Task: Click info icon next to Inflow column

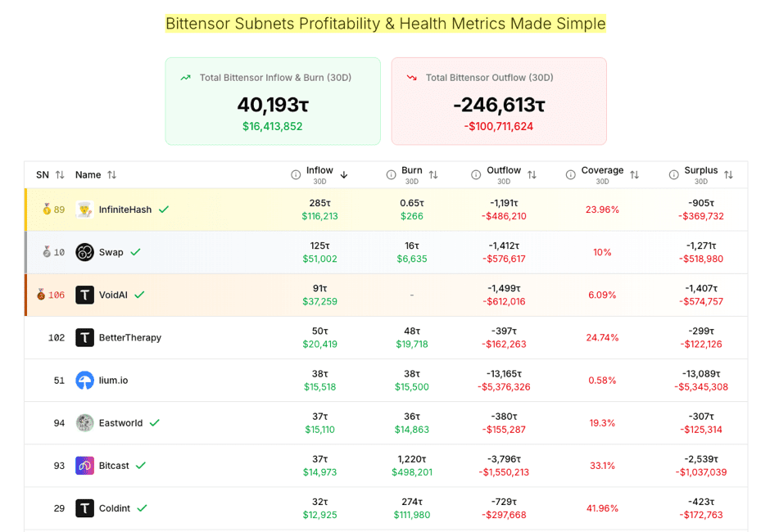Action: click(296, 175)
